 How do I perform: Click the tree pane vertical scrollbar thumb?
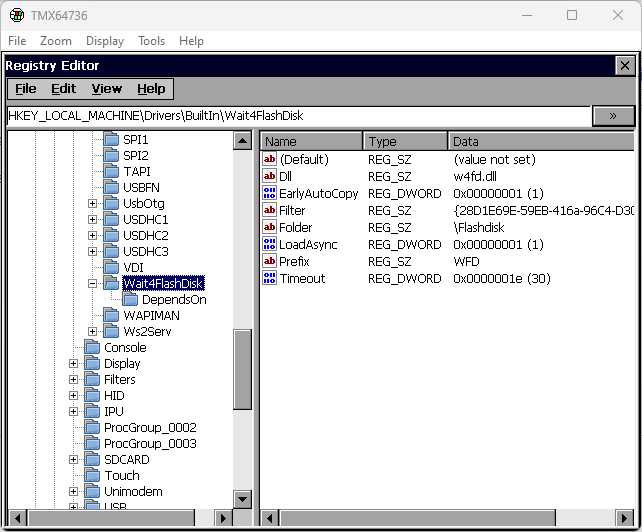pyautogui.click(x=242, y=369)
